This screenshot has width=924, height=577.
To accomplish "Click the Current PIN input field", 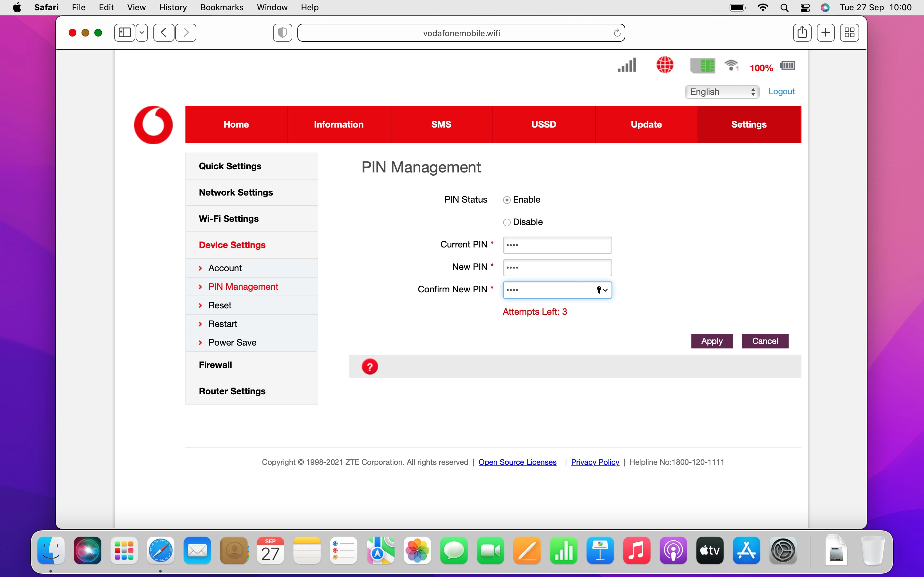I will 556,245.
